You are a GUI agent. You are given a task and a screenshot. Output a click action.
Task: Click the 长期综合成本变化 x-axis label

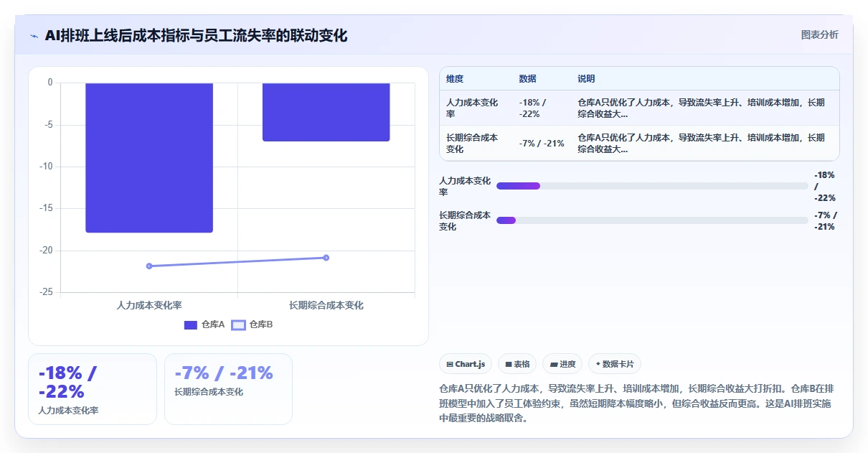(326, 305)
